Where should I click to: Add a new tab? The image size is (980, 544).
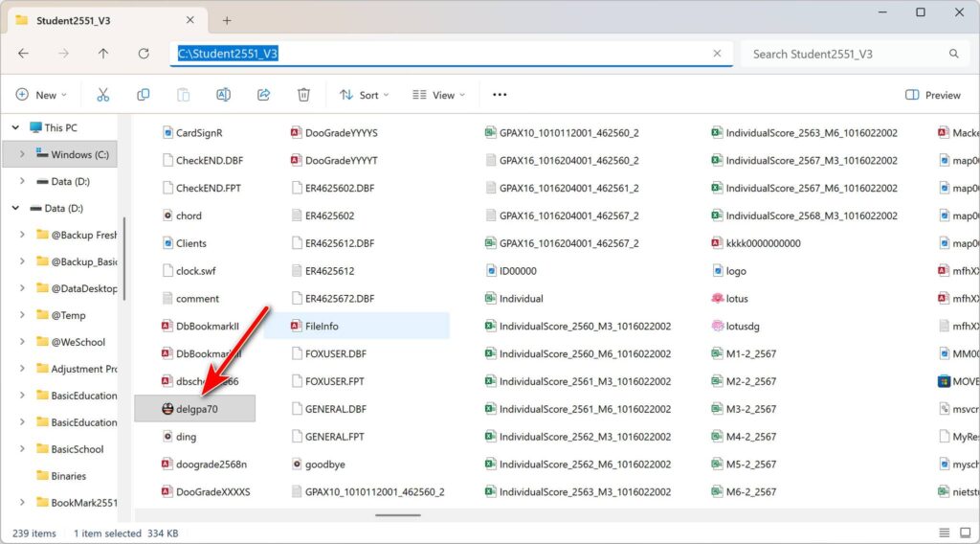click(227, 20)
